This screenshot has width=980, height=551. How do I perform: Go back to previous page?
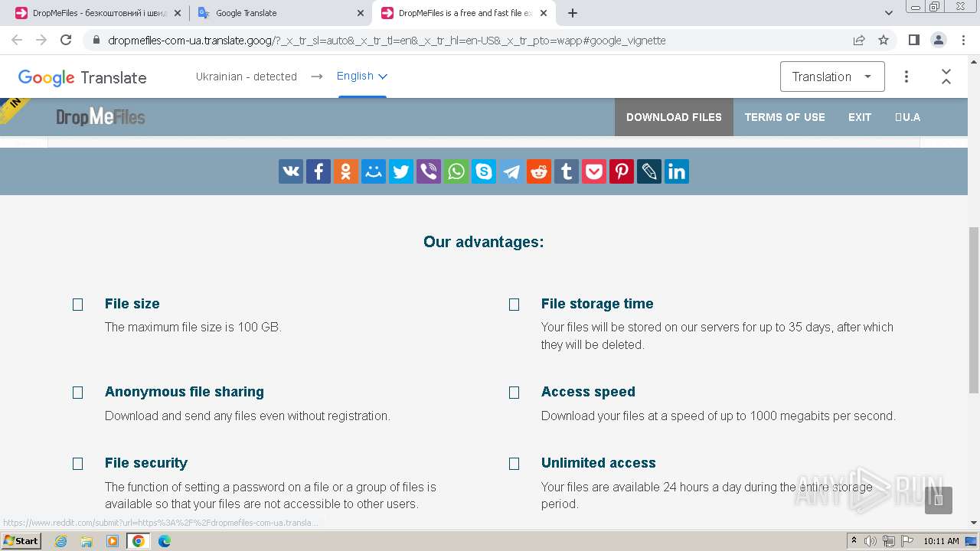[x=17, y=40]
